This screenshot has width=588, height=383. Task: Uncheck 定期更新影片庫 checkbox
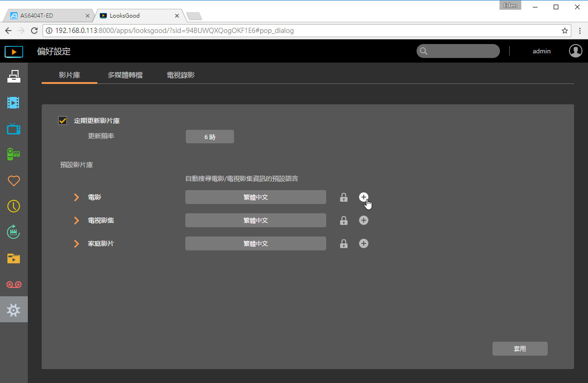click(63, 121)
